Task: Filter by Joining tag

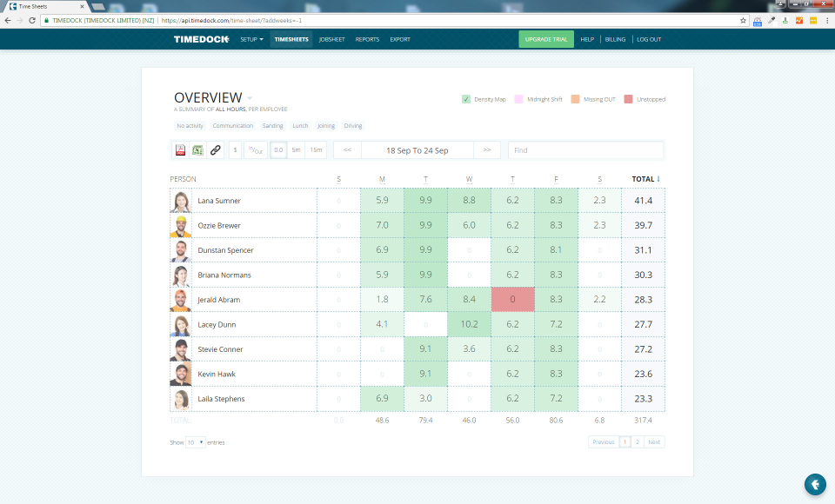Action: coord(326,126)
